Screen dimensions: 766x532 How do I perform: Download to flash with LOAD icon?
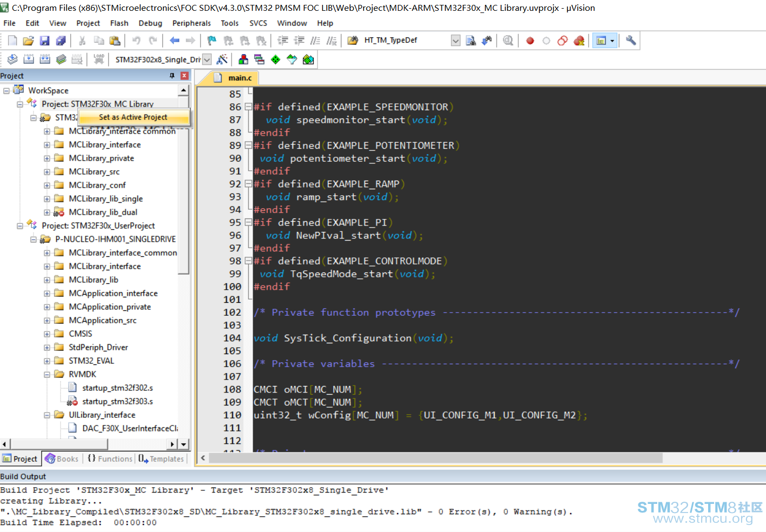(98, 59)
